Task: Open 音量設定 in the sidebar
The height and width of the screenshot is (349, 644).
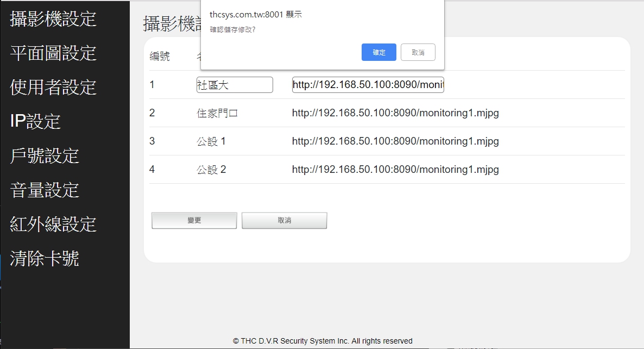Action: (45, 190)
